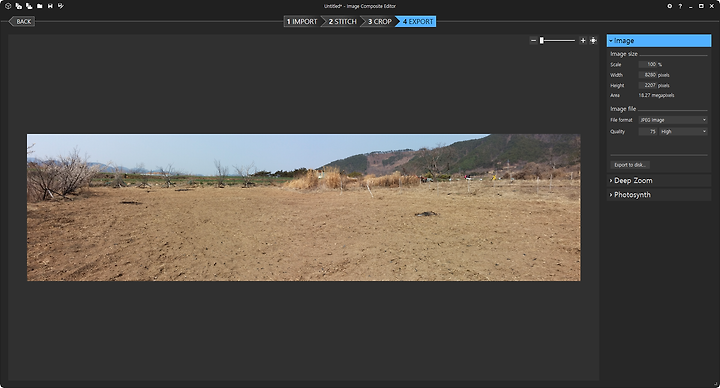
Task: Open the options gear in the title bar
Action: point(669,6)
